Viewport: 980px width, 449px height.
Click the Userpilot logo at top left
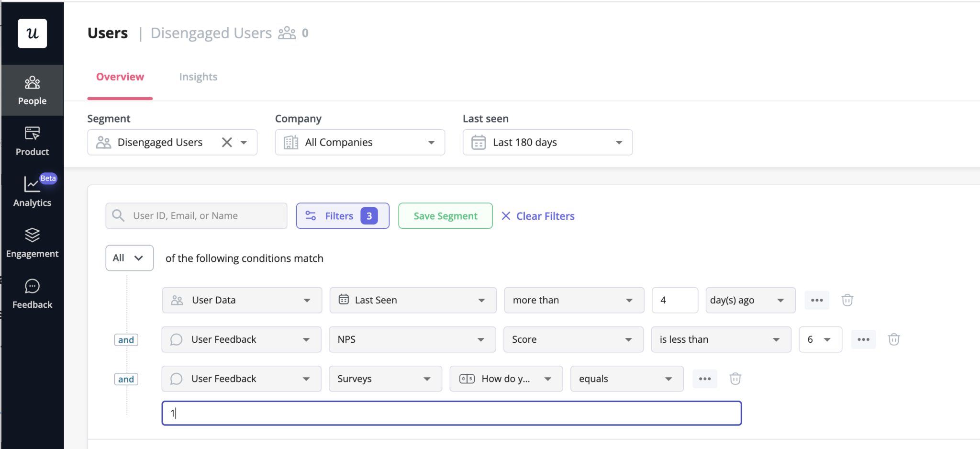point(32,34)
